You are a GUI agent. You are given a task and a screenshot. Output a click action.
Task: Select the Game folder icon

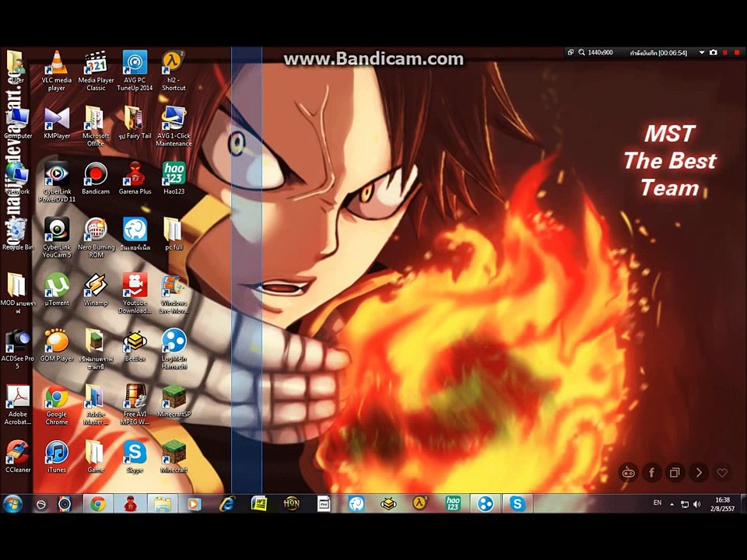pyautogui.click(x=95, y=457)
